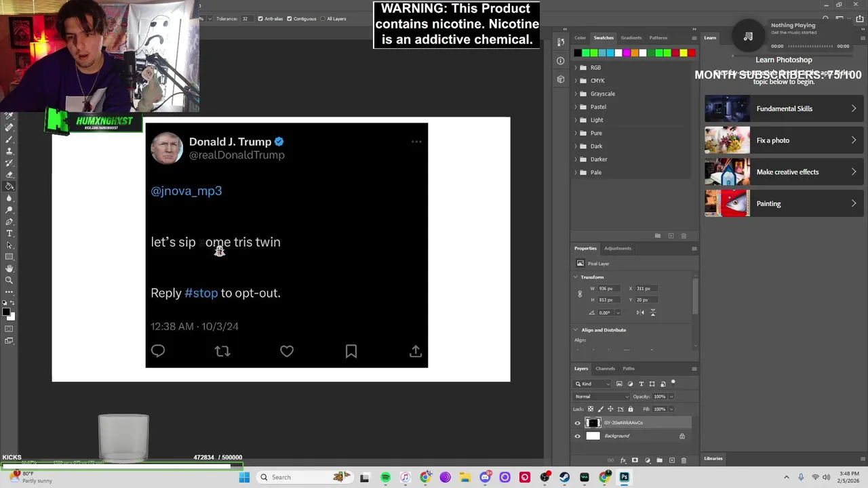Expand the Pure swatch group
Viewport: 868px width, 488px height.
576,133
